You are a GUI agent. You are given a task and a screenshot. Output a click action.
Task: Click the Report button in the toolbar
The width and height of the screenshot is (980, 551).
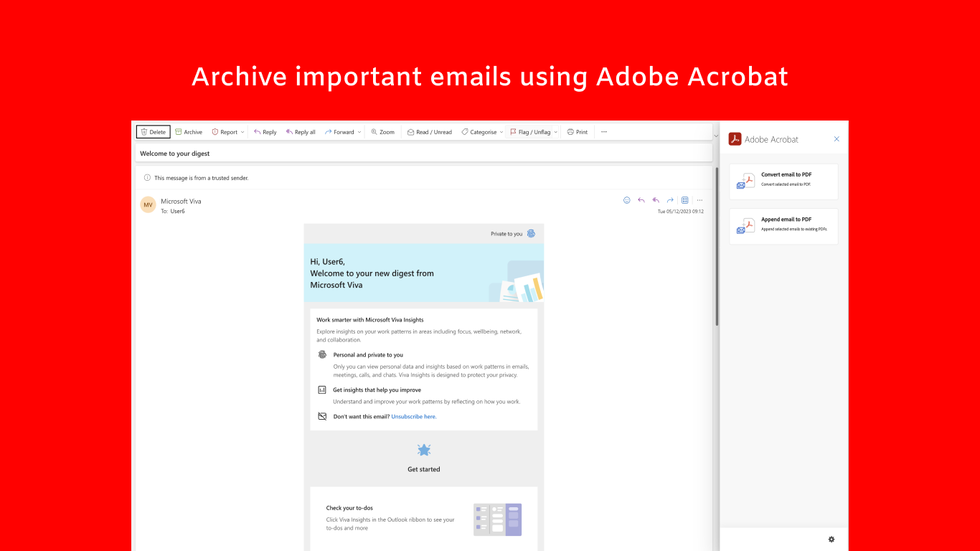tap(225, 132)
